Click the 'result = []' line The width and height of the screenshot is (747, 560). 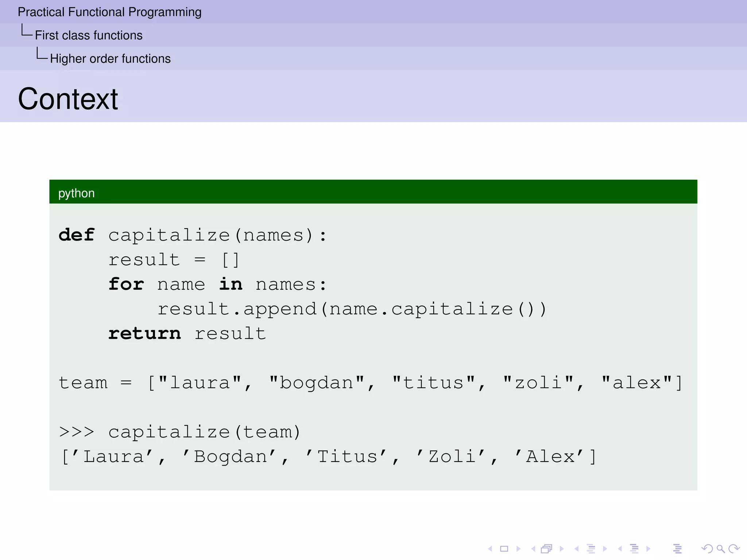pyautogui.click(x=174, y=260)
